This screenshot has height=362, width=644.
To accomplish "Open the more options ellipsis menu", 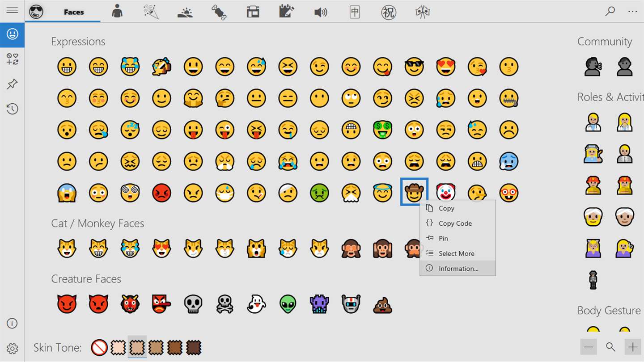I will coord(632,11).
